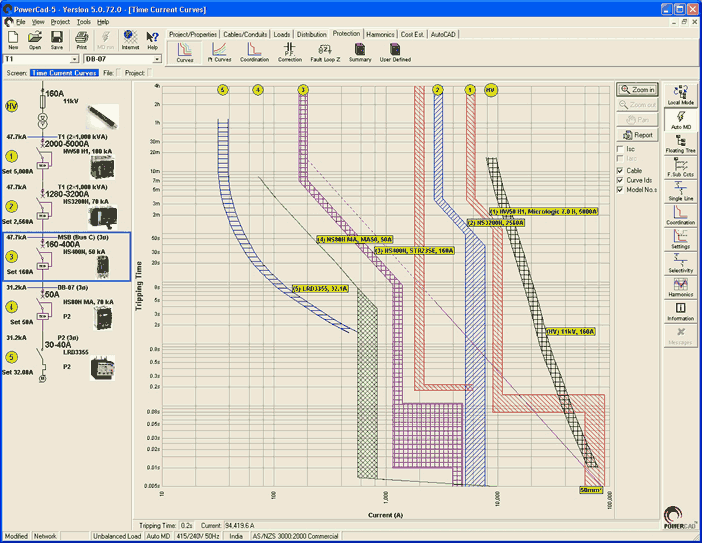Select curve marker 5 at chart top
Image resolution: width=702 pixels, height=543 pixels.
pyautogui.click(x=223, y=90)
